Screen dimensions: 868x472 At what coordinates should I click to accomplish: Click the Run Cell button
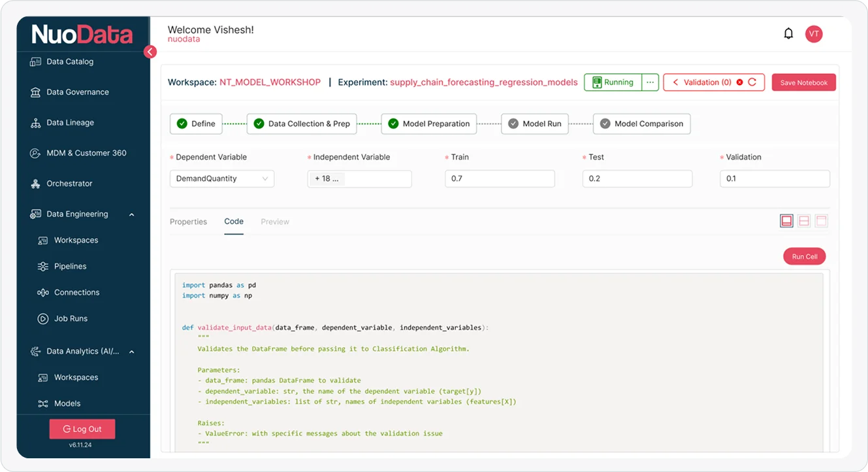coord(805,256)
